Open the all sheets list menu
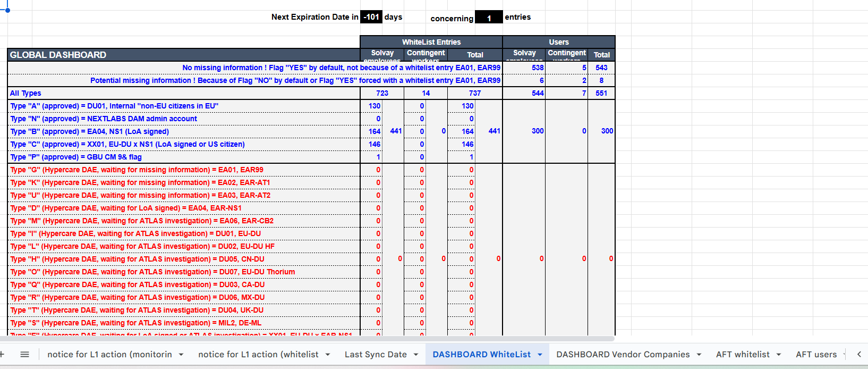The height and width of the screenshot is (369, 868). click(x=24, y=354)
